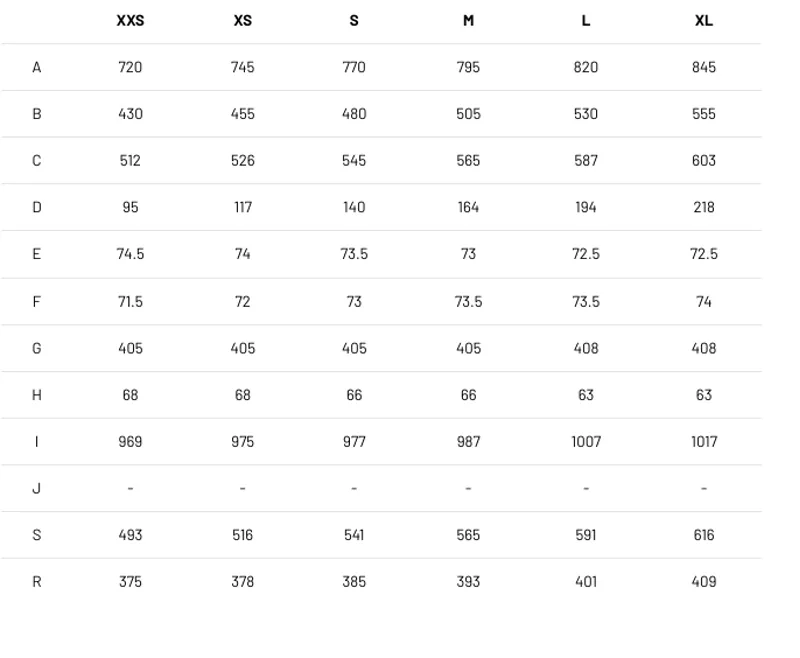
Task: Click row label D
Action: pos(36,207)
